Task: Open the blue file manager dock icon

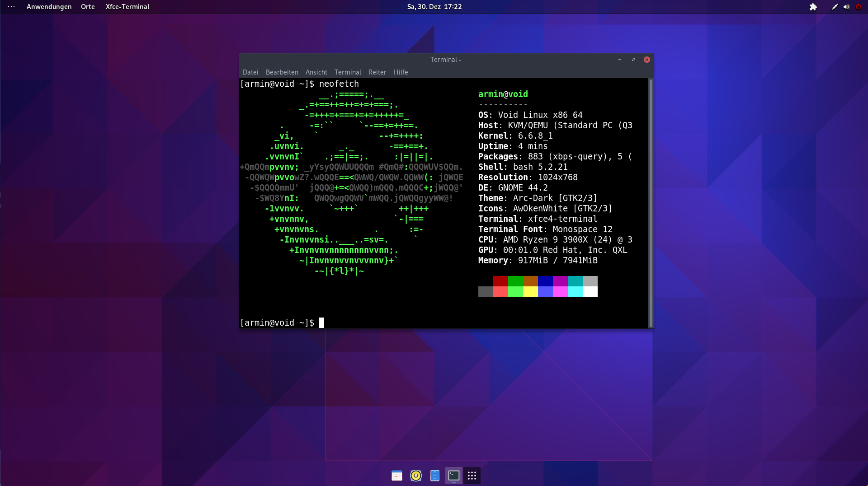Action: 434,476
